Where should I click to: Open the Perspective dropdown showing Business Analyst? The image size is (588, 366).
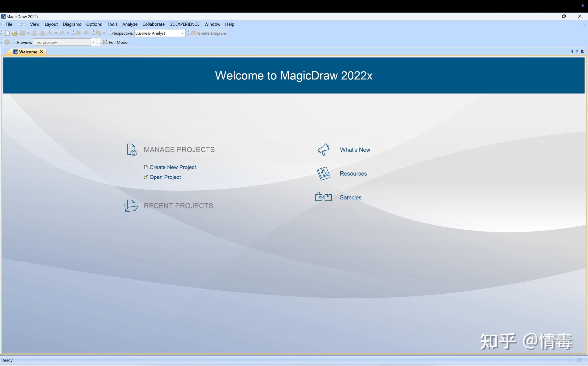(x=182, y=33)
